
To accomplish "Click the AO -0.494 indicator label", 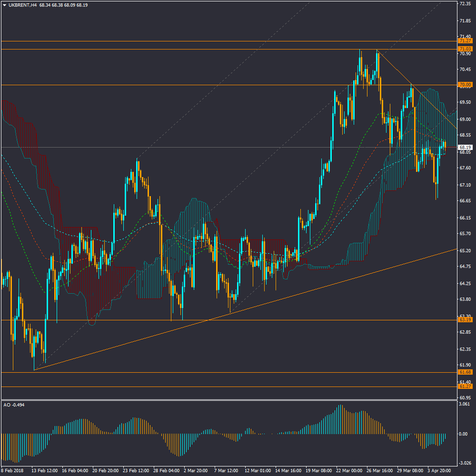I will click(14, 405).
